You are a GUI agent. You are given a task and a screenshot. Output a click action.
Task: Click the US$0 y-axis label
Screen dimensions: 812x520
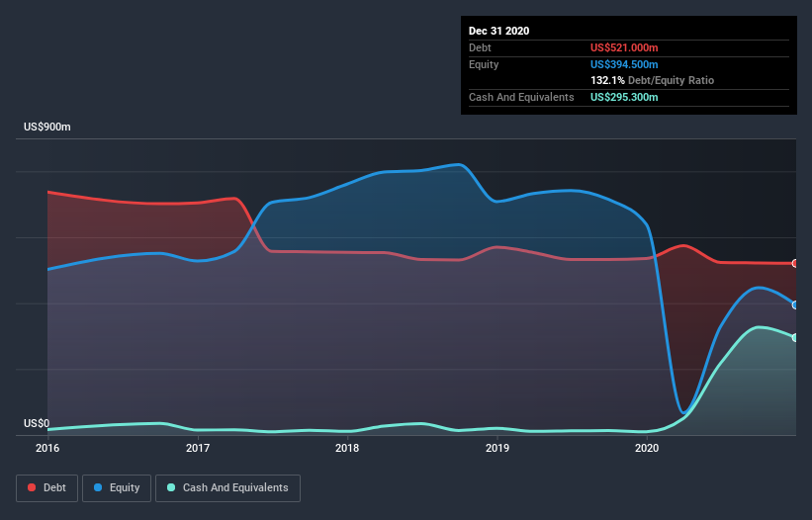37,424
